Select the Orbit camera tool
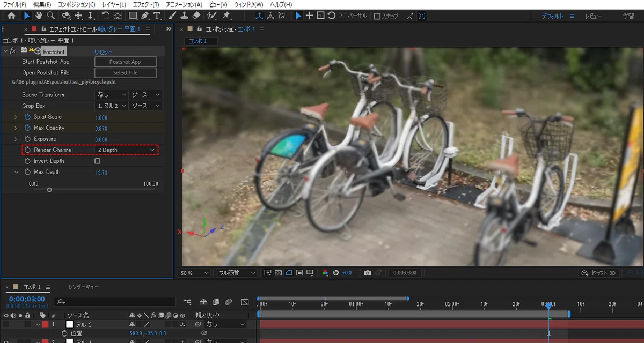Screen dimensions: 644x343 (x=66, y=16)
